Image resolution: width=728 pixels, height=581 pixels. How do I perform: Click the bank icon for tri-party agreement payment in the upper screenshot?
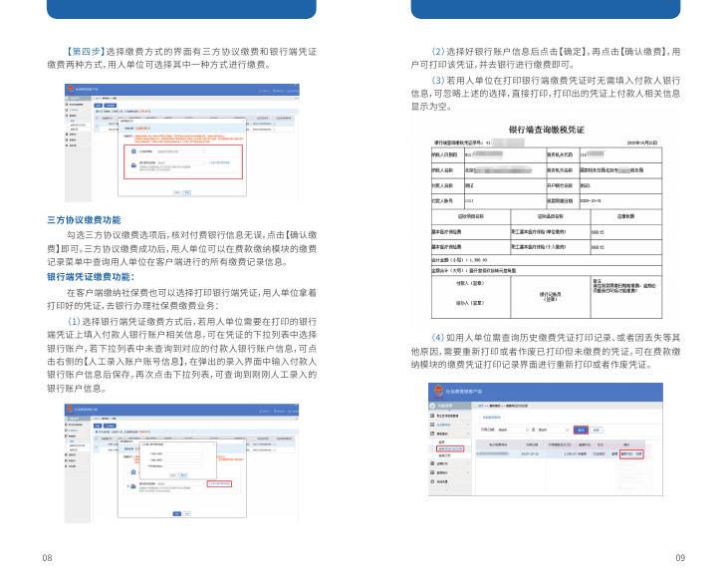click(133, 151)
